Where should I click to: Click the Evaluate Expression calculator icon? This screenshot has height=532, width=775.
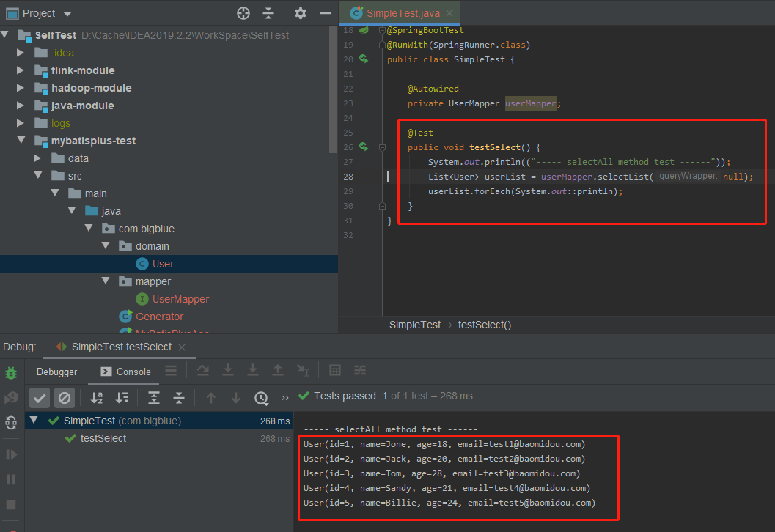coord(334,371)
